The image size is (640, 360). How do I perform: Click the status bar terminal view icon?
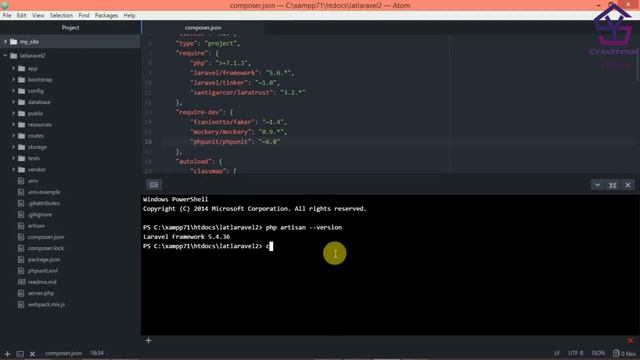(20, 354)
